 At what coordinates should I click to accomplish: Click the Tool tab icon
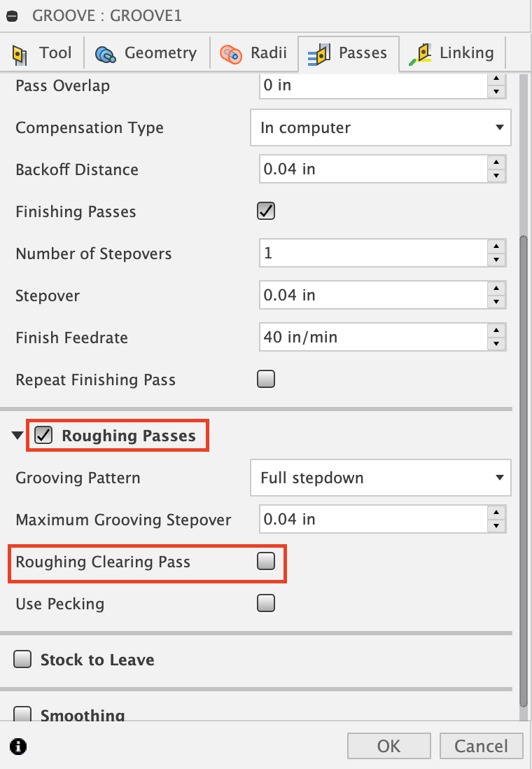20,54
